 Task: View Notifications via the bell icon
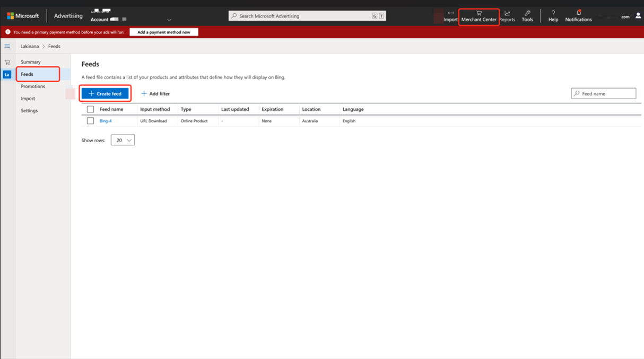pyautogui.click(x=578, y=16)
